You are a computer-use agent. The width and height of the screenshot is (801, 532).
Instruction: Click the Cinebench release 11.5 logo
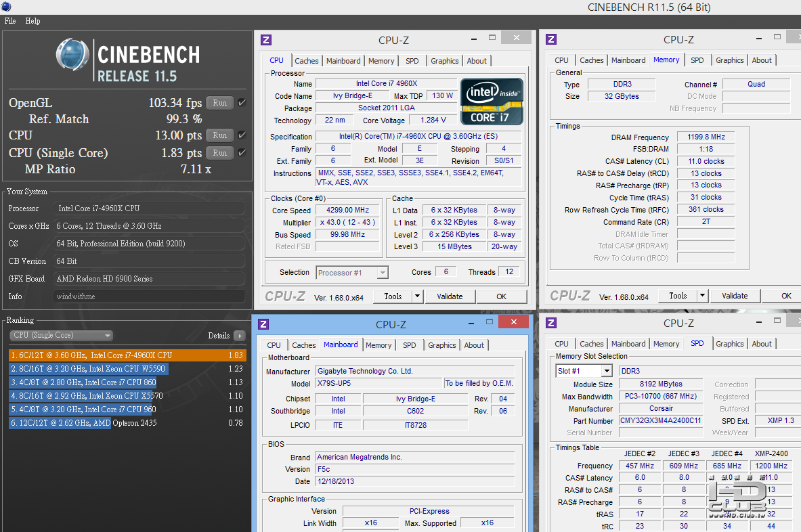[128, 60]
